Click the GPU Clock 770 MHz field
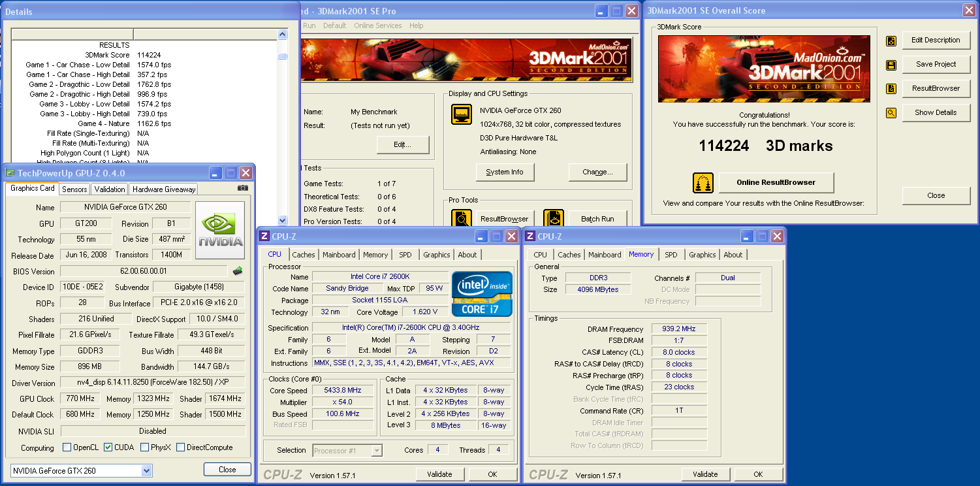 tap(81, 398)
